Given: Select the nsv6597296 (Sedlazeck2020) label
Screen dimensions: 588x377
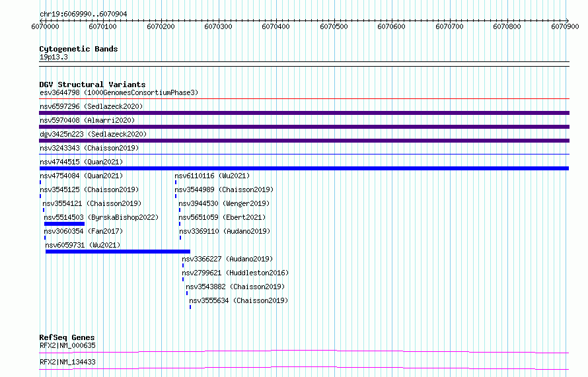Looking at the screenshot, I should pyautogui.click(x=91, y=106).
